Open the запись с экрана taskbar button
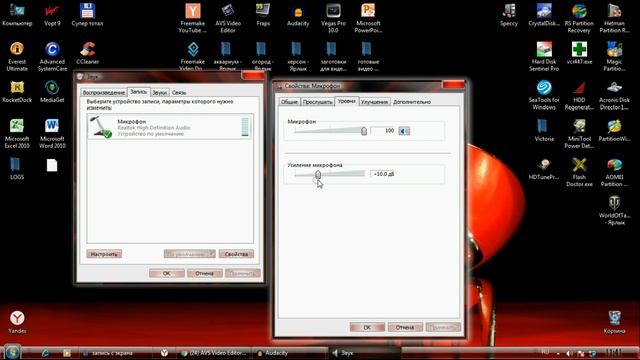This screenshot has height=360, width=640. coord(116,353)
